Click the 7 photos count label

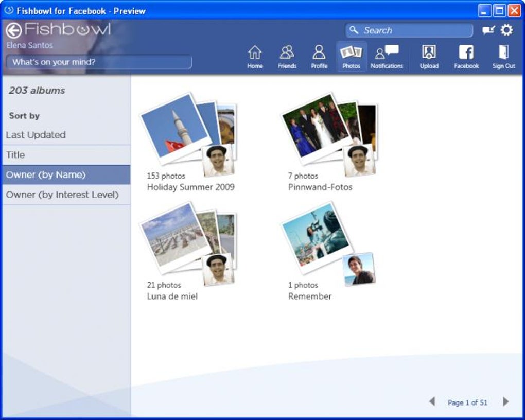pos(303,176)
